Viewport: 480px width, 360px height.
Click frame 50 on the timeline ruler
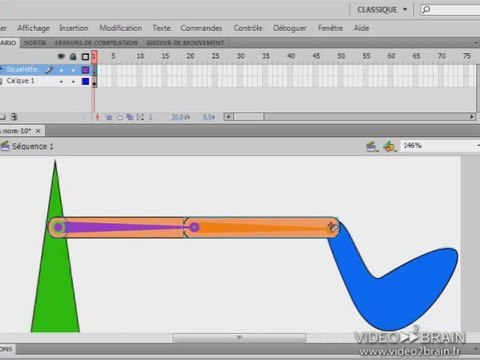[341, 56]
